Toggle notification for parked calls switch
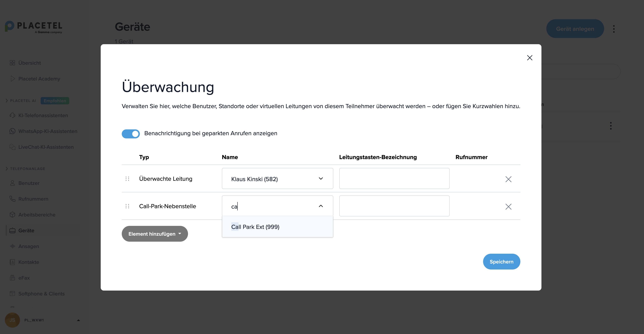Screen dimensions: 644x334 (x=130, y=134)
